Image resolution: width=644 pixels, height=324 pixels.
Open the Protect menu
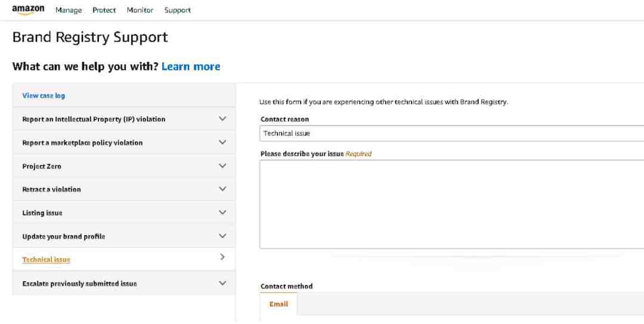coord(104,10)
